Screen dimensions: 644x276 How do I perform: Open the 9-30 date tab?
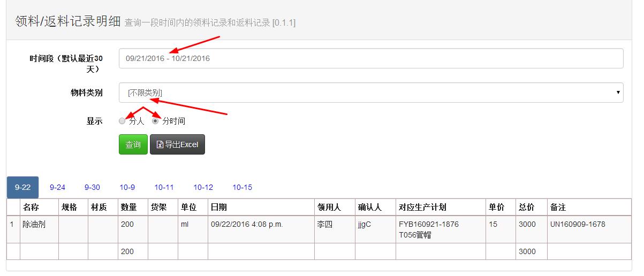pyautogui.click(x=92, y=187)
